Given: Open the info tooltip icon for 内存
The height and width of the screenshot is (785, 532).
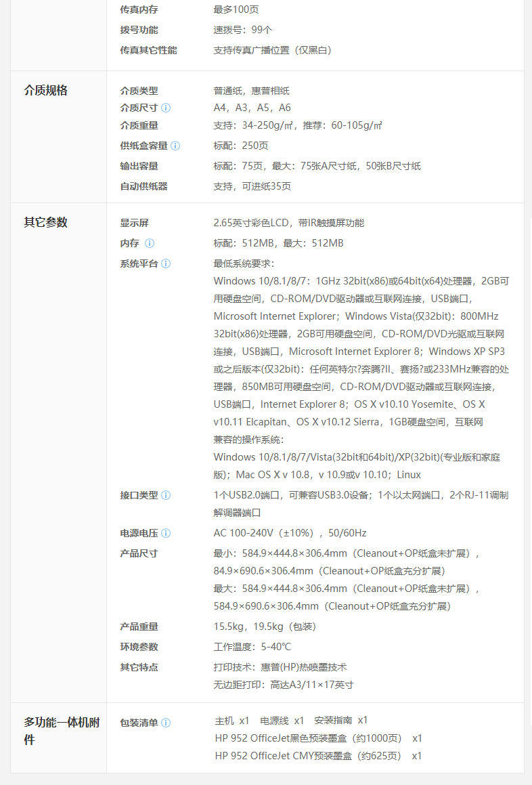Looking at the screenshot, I should 150,243.
